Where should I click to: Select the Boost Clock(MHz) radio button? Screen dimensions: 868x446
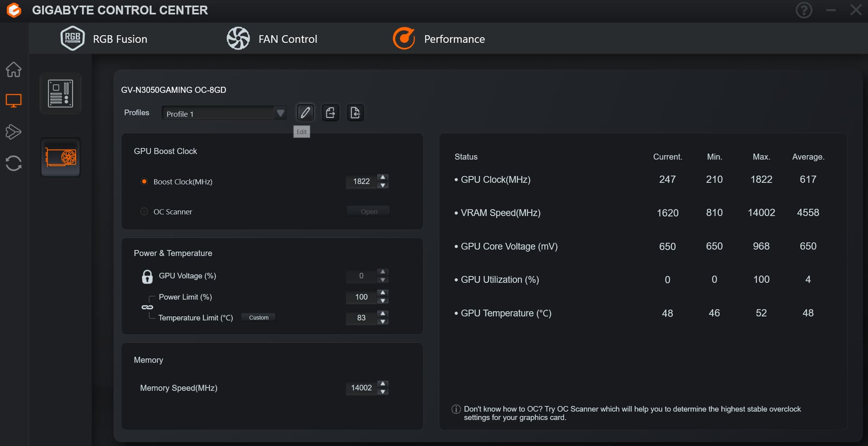click(x=144, y=182)
